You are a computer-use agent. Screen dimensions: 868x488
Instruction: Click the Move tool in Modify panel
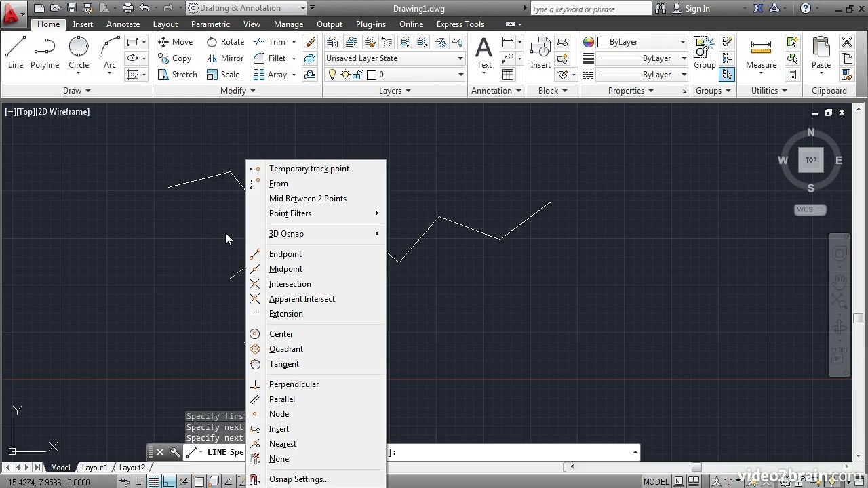[176, 42]
